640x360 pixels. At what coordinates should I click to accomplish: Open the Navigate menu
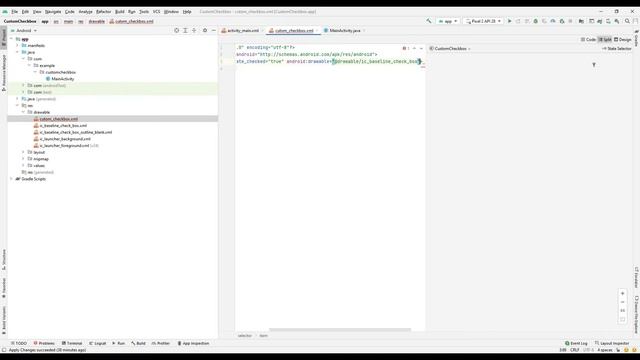53,12
